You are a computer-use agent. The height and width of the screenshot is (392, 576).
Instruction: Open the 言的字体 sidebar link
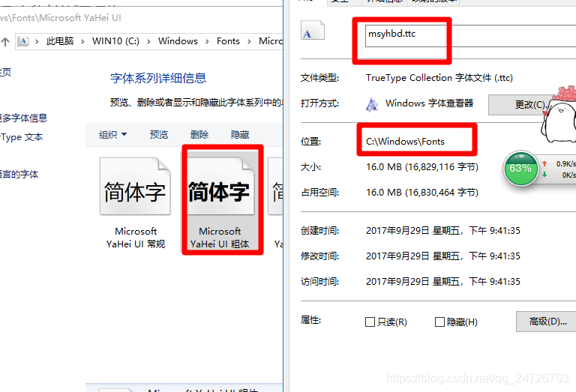point(19,175)
